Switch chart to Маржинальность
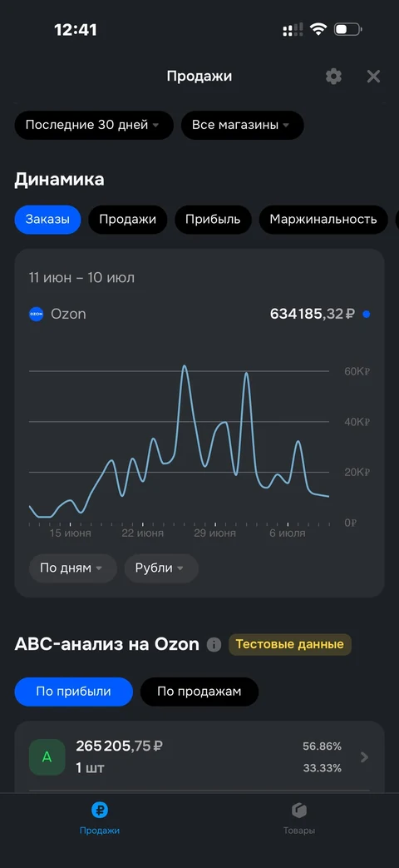Viewport: 399px width, 868px height. (x=323, y=219)
